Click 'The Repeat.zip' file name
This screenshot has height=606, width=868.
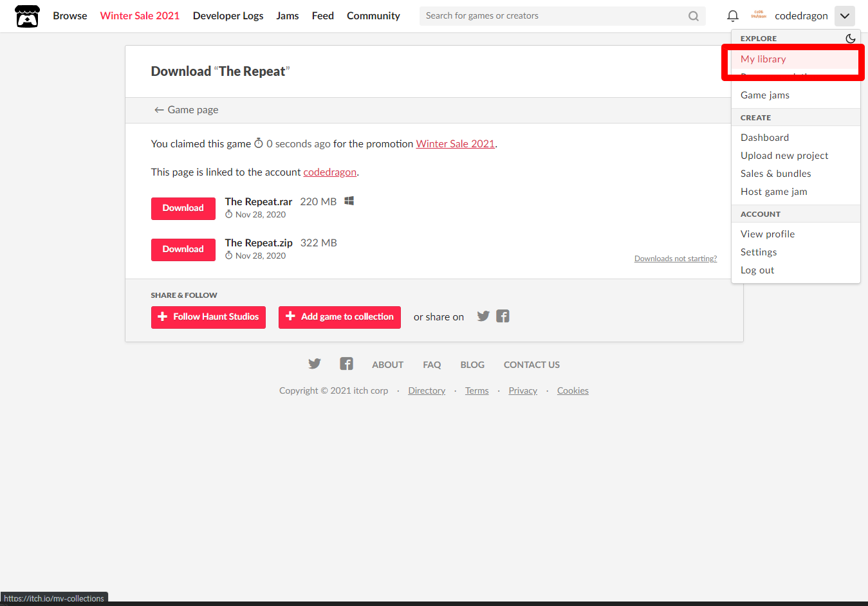tap(259, 243)
